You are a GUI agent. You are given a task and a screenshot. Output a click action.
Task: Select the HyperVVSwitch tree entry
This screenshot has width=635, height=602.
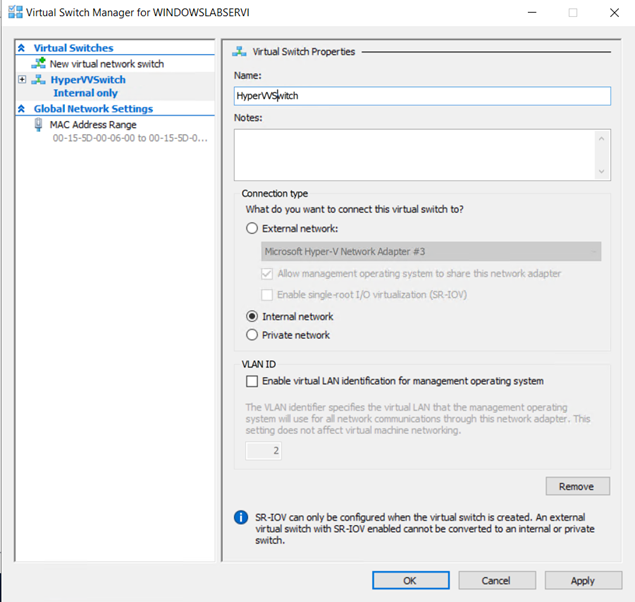[88, 79]
